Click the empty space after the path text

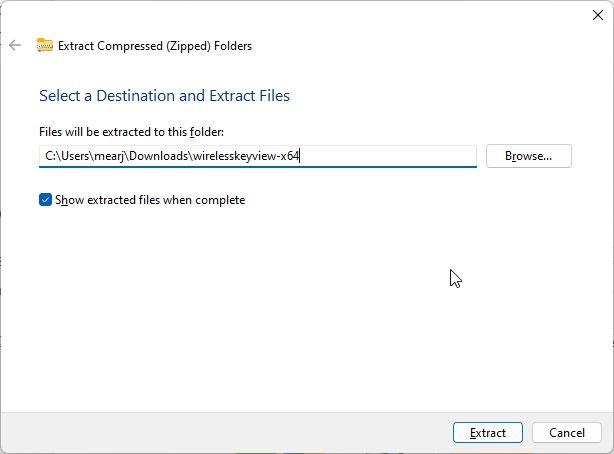click(x=400, y=156)
